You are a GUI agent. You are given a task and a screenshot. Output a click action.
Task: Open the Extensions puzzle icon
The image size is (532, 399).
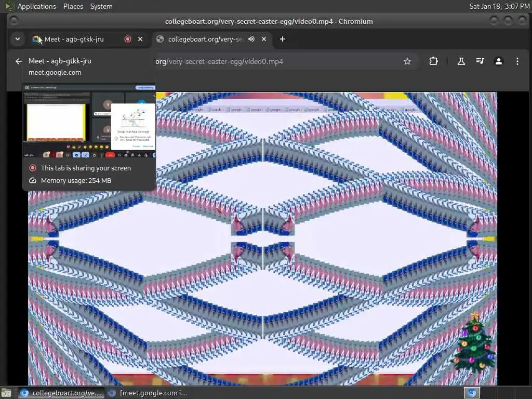tap(433, 61)
